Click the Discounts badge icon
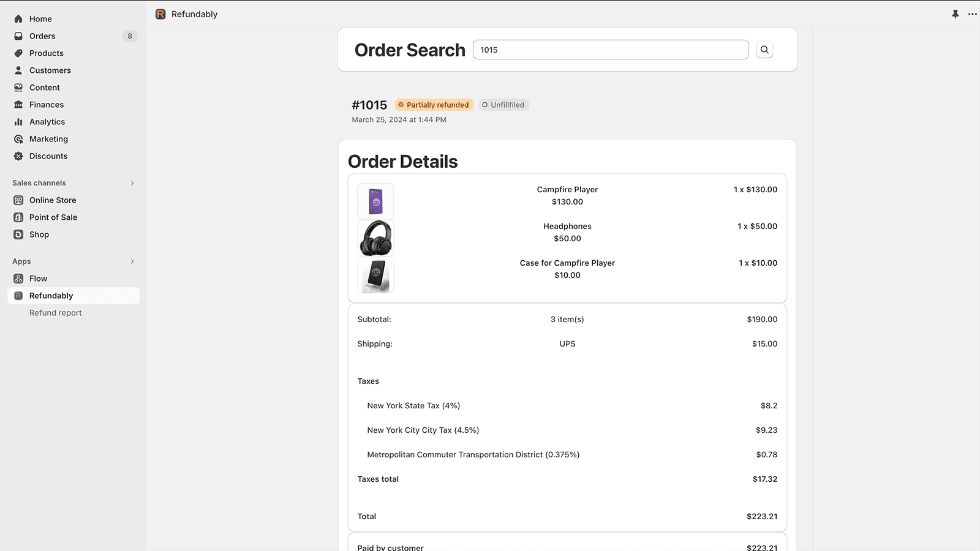 (18, 156)
